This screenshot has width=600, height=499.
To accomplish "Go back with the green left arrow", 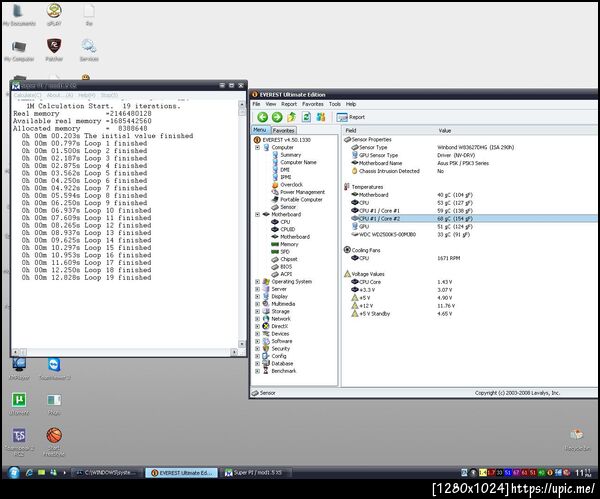I will click(x=262, y=117).
